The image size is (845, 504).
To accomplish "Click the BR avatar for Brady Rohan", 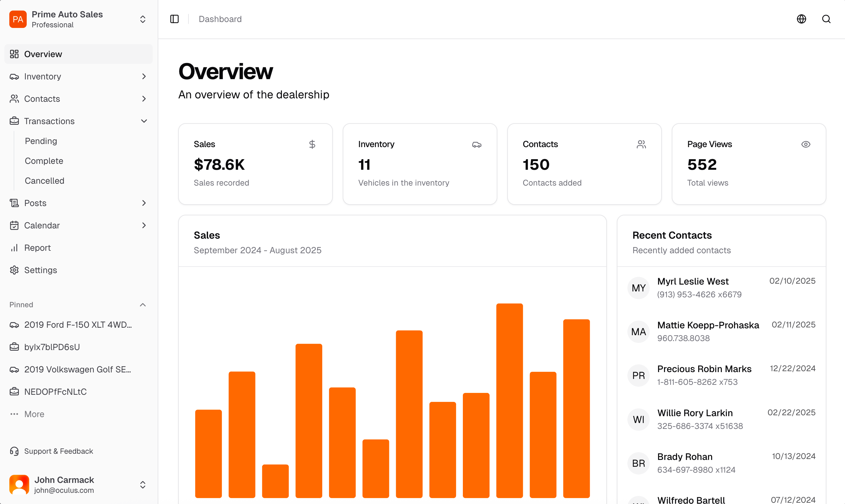I will [x=639, y=463].
